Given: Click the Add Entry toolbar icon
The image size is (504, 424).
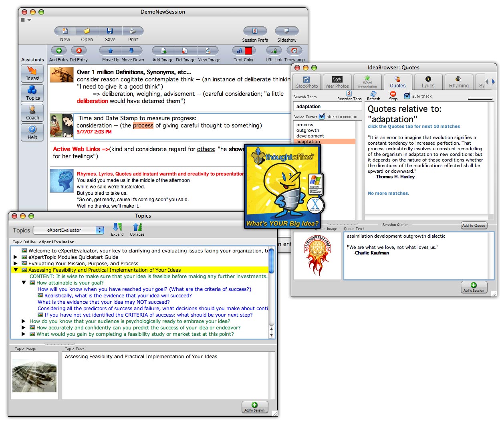Looking at the screenshot, I should (x=59, y=51).
